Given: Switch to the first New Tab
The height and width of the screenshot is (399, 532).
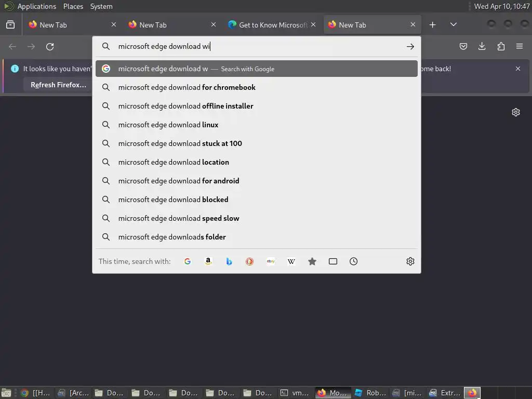Looking at the screenshot, I should [71, 25].
